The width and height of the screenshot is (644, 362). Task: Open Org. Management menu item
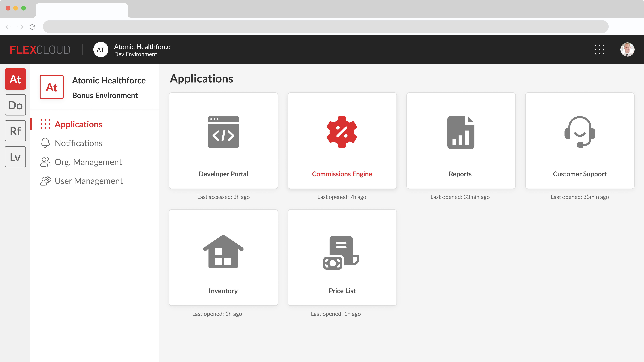(88, 162)
